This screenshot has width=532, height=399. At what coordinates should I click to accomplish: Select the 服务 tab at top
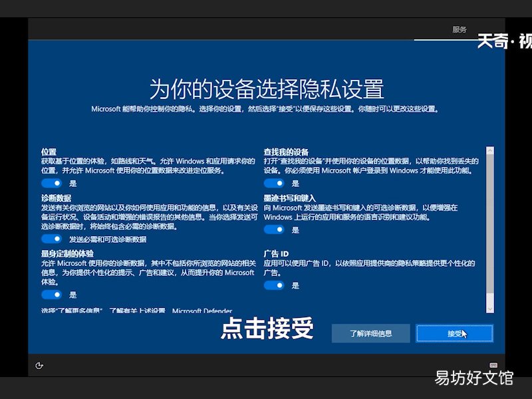[x=460, y=29]
